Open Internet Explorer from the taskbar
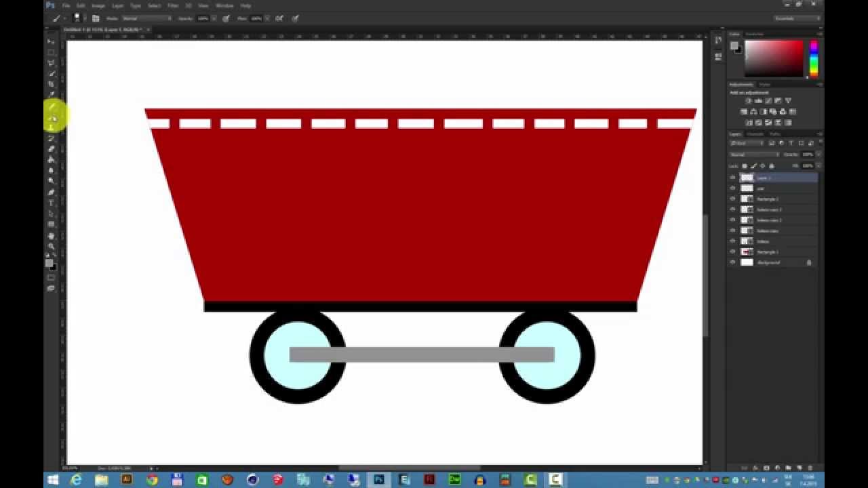Screen dimensions: 868x488 click(x=76, y=480)
